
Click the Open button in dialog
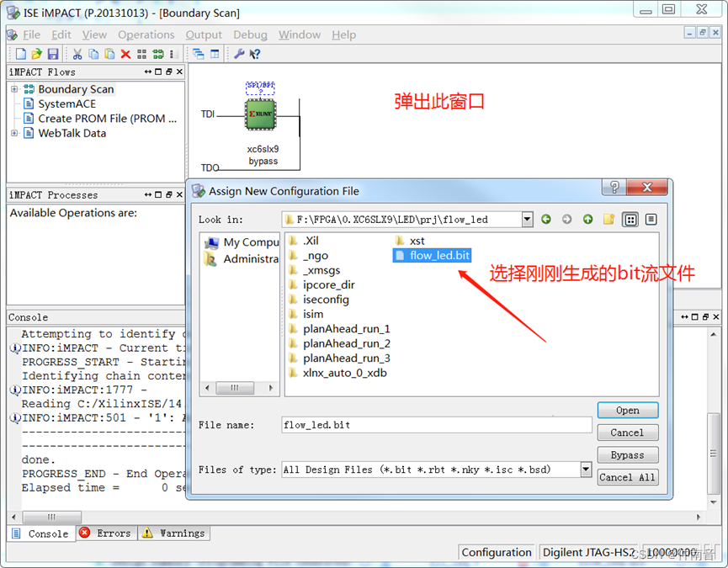click(x=628, y=411)
